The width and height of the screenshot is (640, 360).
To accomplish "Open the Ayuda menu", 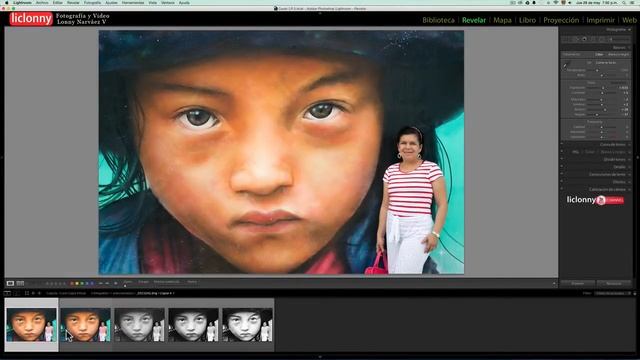I will pyautogui.click(x=184, y=2).
